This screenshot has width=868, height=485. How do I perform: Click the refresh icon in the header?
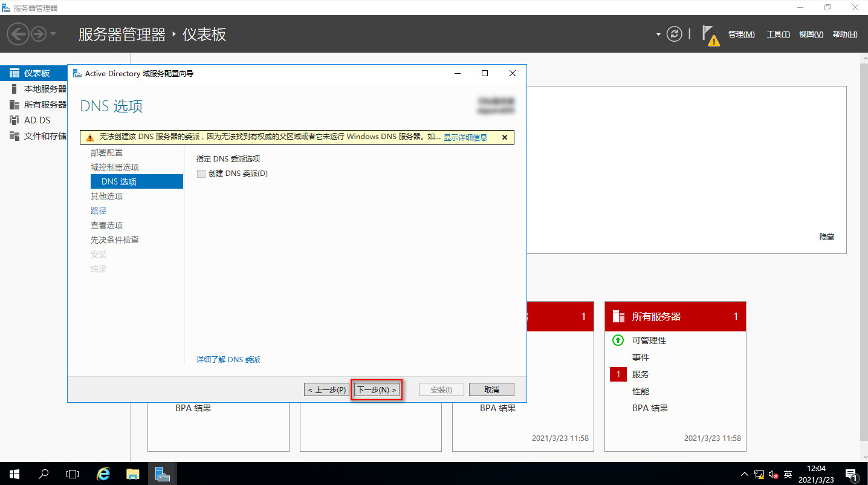pos(674,34)
